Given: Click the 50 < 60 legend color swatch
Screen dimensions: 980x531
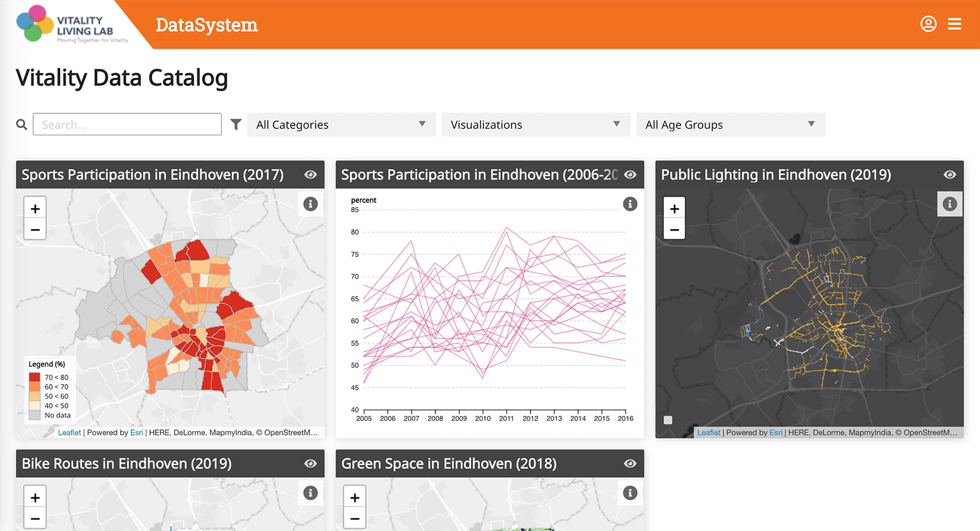Looking at the screenshot, I should [34, 396].
